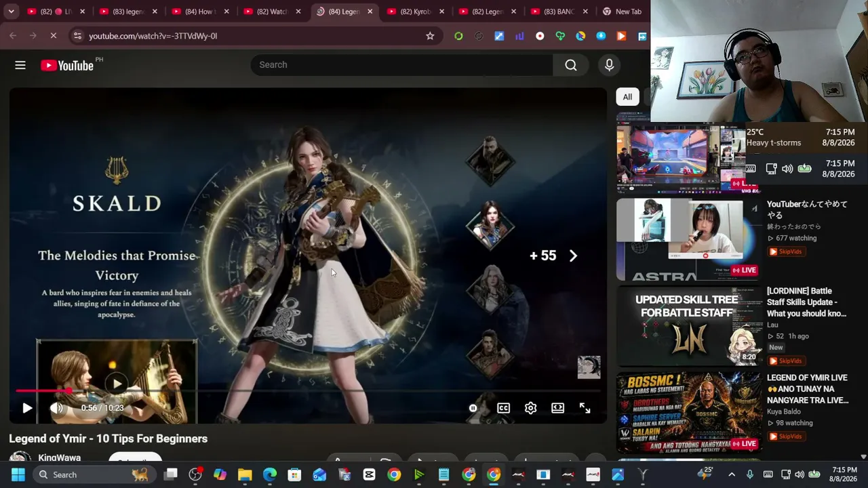This screenshot has height=488, width=868.
Task: Open the KingWawa channel name
Action: (60, 458)
